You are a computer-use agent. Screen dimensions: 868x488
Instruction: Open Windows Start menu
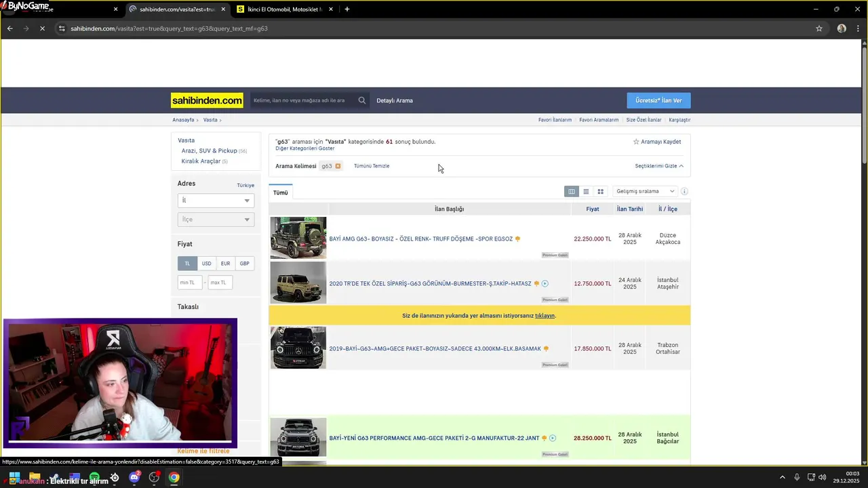tap(14, 477)
